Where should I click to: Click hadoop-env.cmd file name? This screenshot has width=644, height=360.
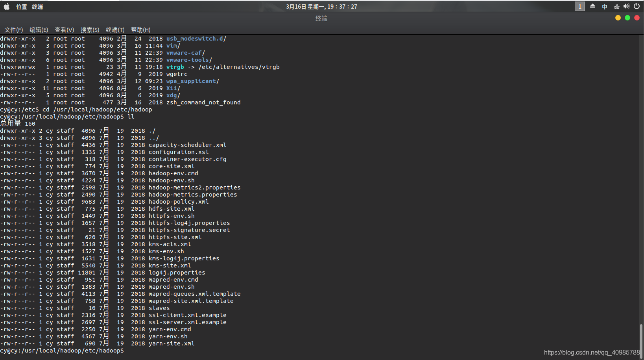pos(173,173)
